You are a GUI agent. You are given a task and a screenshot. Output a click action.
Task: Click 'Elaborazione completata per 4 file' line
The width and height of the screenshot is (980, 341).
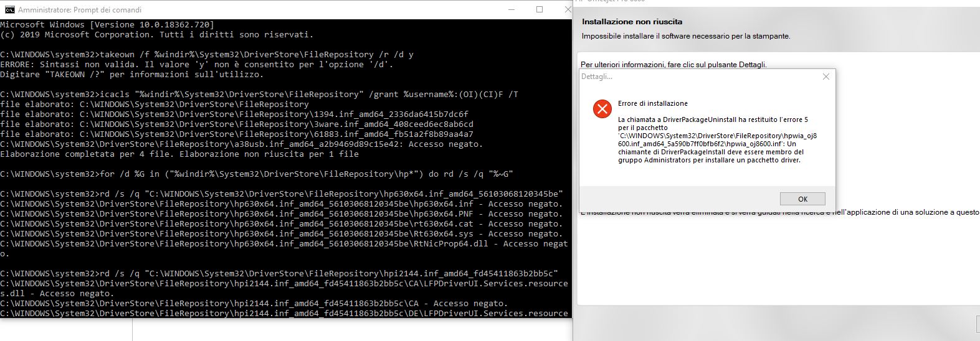(x=179, y=154)
